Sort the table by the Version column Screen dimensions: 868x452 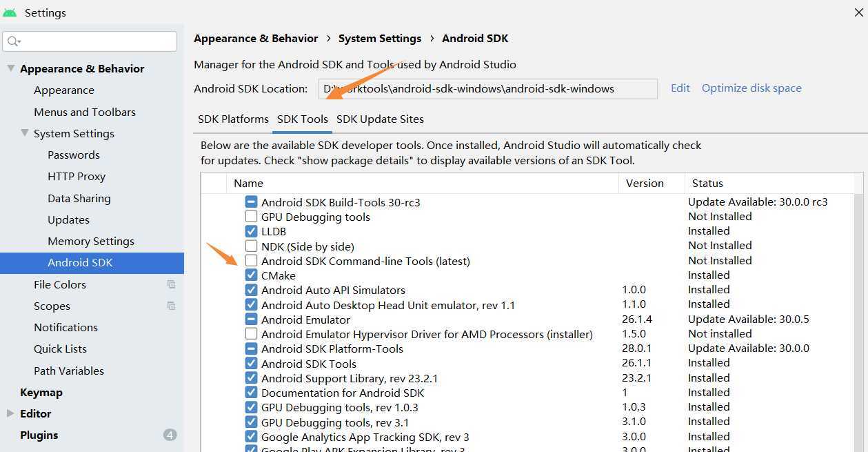652,183
